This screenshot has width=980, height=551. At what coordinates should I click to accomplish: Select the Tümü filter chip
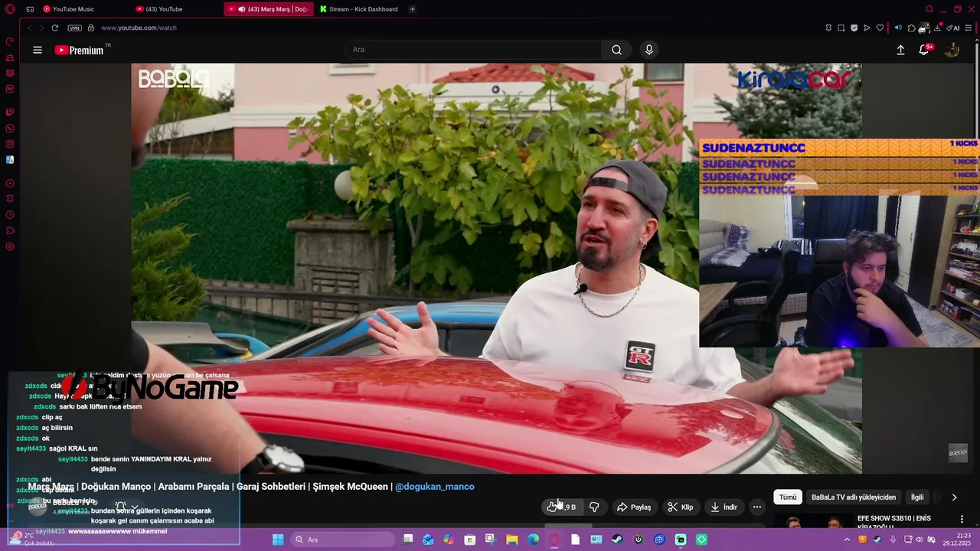(788, 497)
